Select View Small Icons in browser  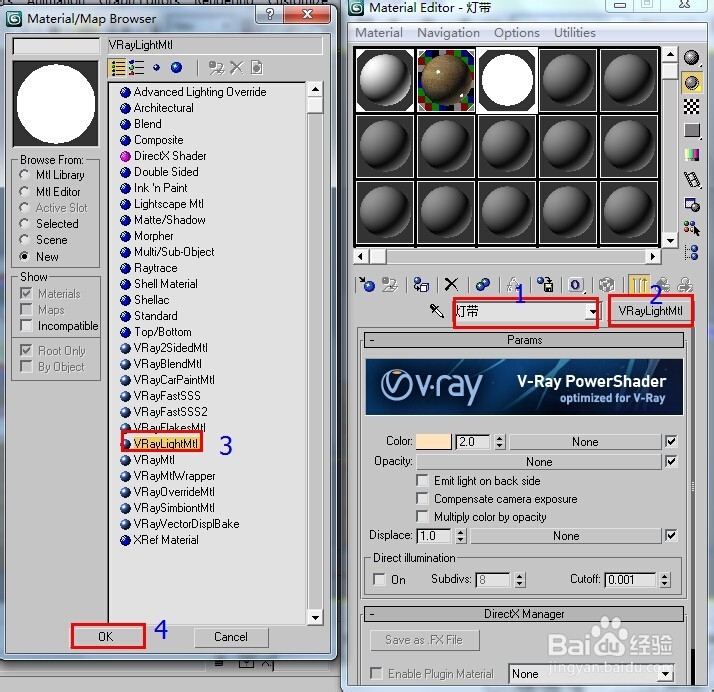click(156, 68)
